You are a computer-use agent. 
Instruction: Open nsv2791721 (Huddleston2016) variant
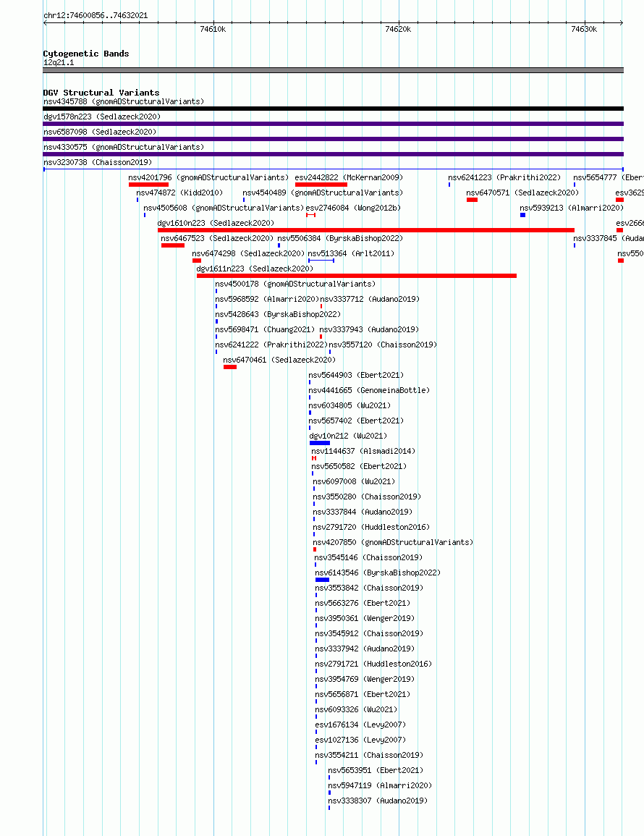373,664
